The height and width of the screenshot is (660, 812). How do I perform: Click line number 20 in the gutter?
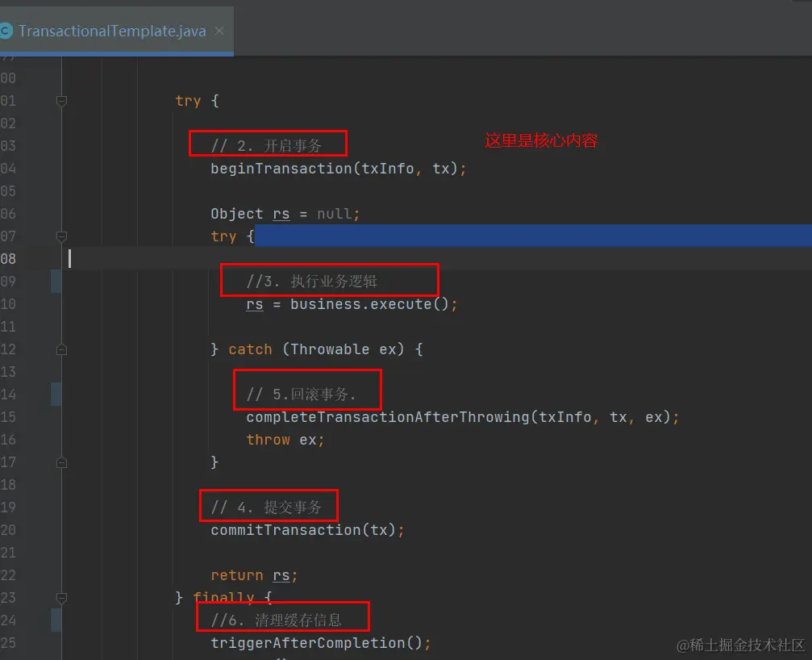(8, 530)
